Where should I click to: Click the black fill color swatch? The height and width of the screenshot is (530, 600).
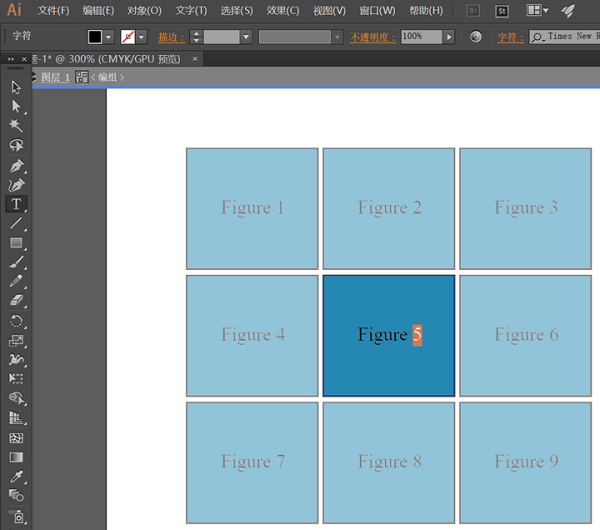click(x=95, y=37)
